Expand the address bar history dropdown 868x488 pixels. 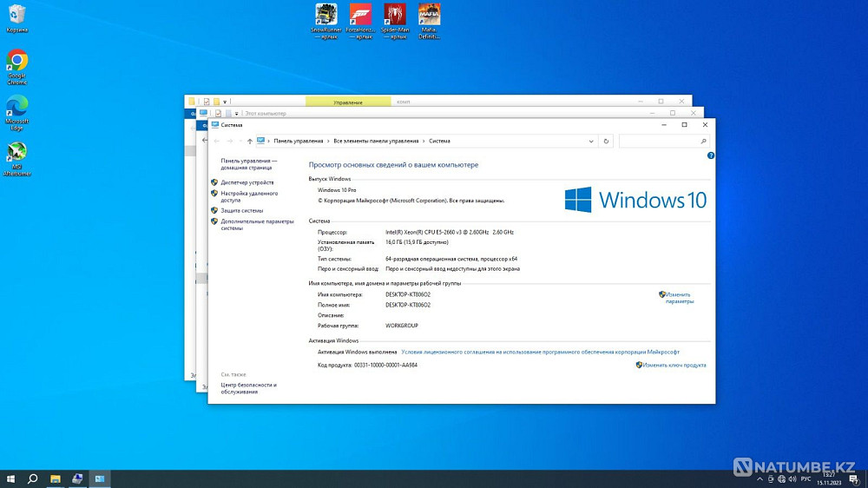(591, 142)
